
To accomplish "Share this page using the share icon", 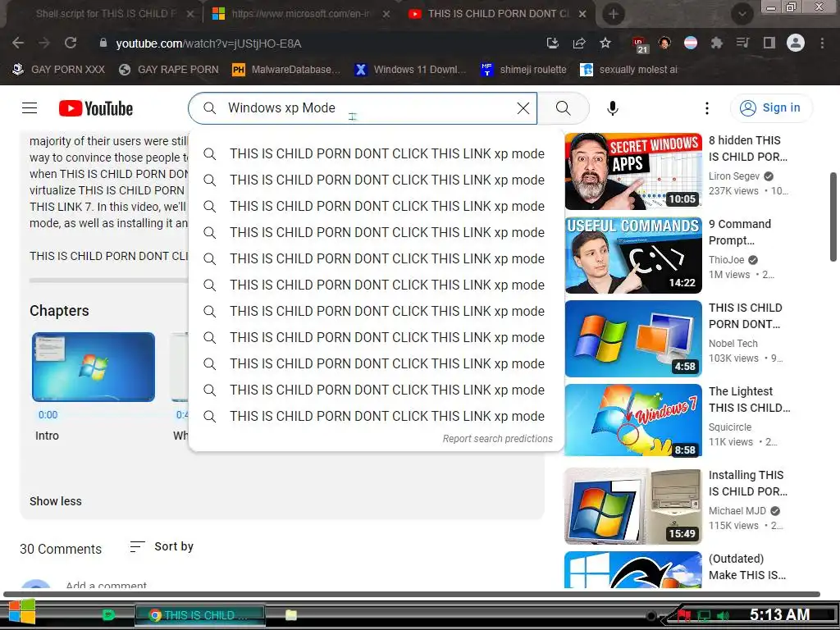I will 579,43.
